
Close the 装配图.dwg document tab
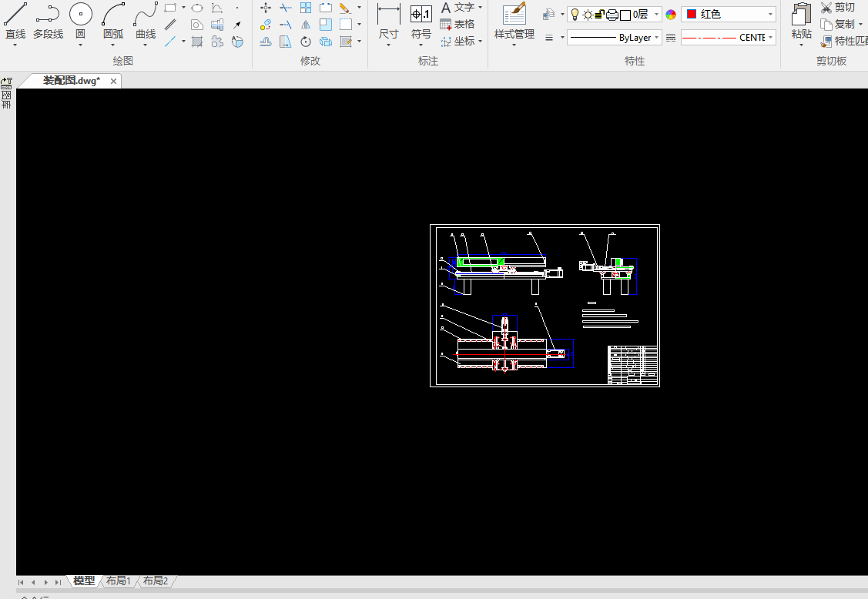click(114, 81)
